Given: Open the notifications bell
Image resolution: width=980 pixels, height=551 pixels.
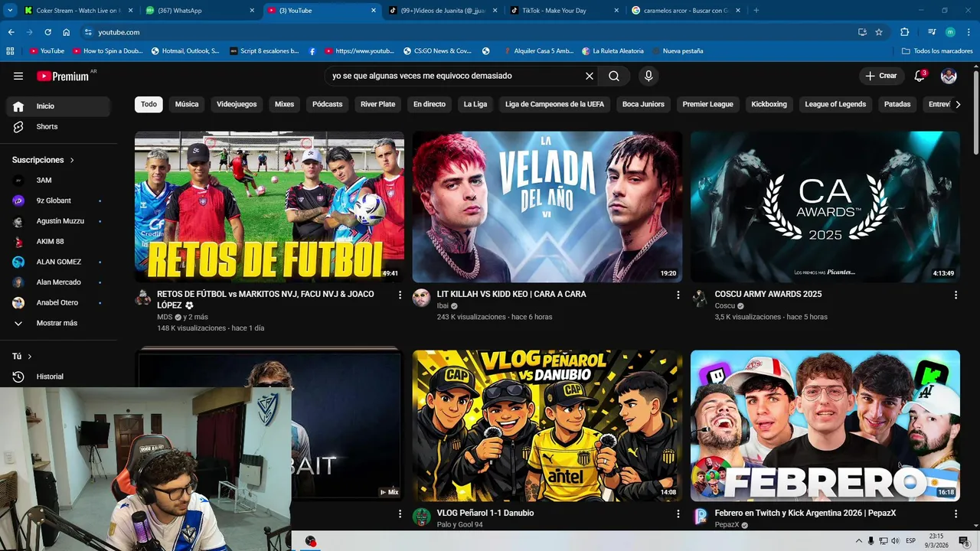Looking at the screenshot, I should click(x=920, y=76).
